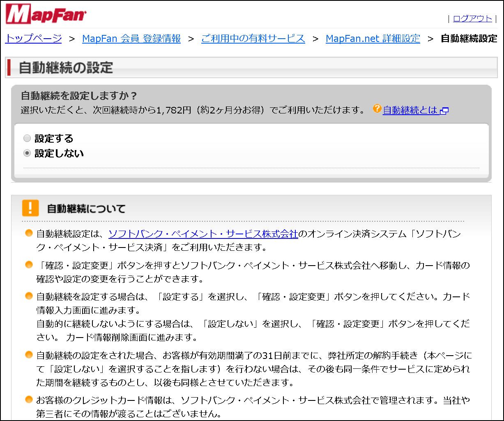Go to MapFan 会員 登録情報 breadcrumb
The image size is (504, 421).
coord(131,39)
